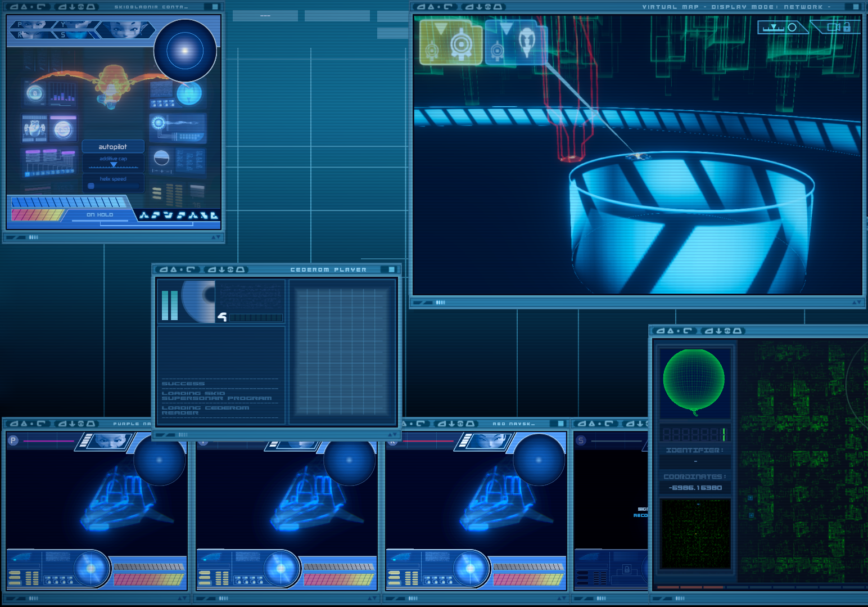The width and height of the screenshot is (868, 607).
Task: Click the arrows at Skidbladnir window's bottom right
Action: coord(216,237)
